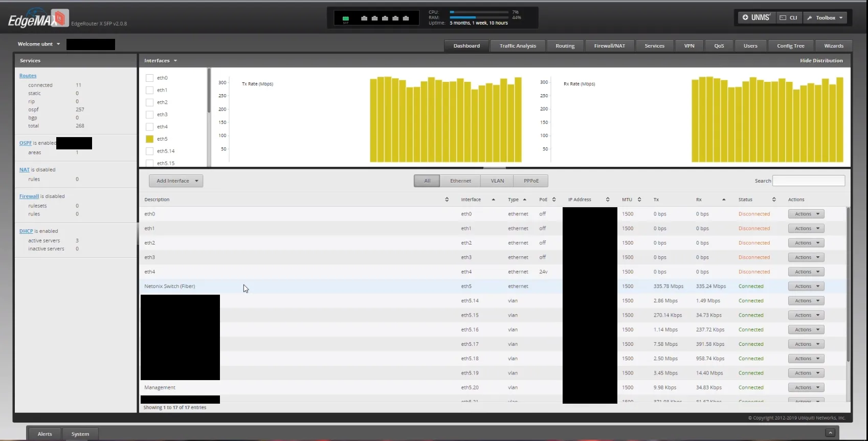Click the interface table vertical scrollbar
This screenshot has width=868, height=441.
848,284
